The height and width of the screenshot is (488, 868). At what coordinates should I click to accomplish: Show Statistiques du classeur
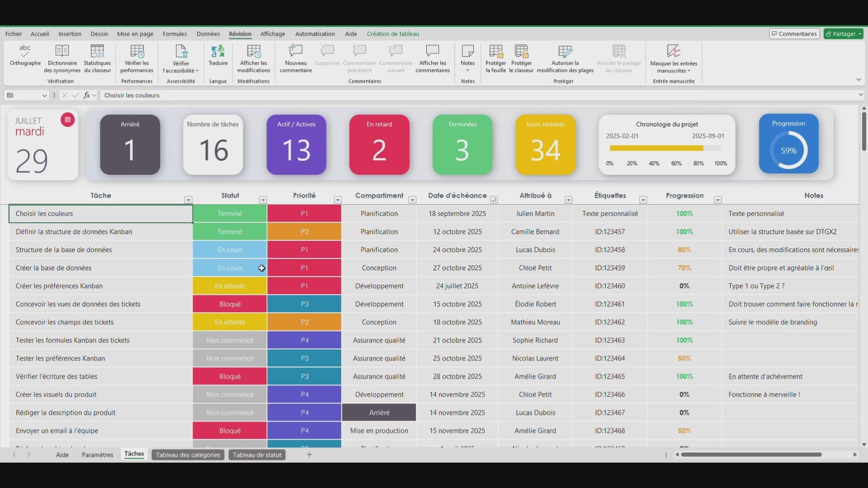(97, 59)
